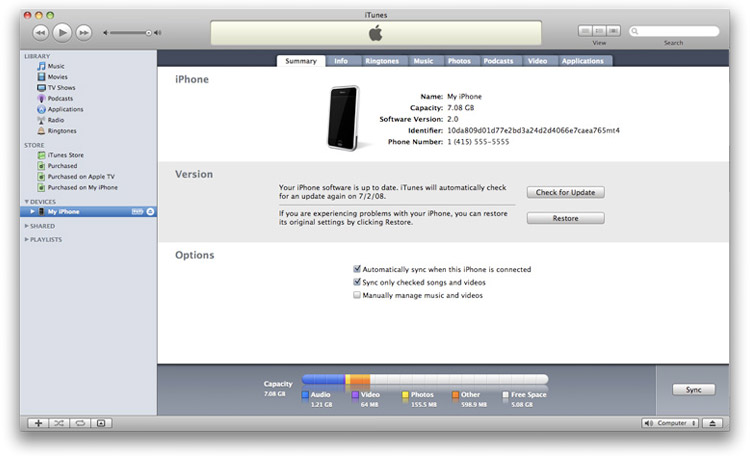Click the Search field

click(x=673, y=31)
